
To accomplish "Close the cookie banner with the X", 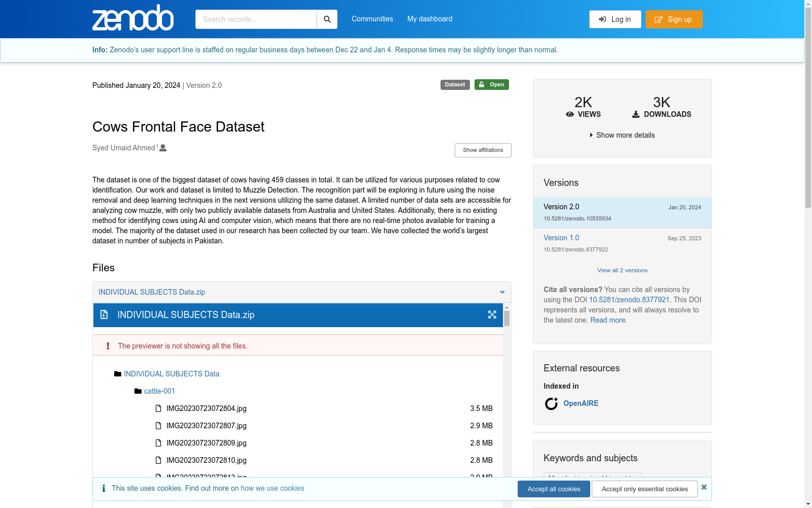I will click(704, 487).
